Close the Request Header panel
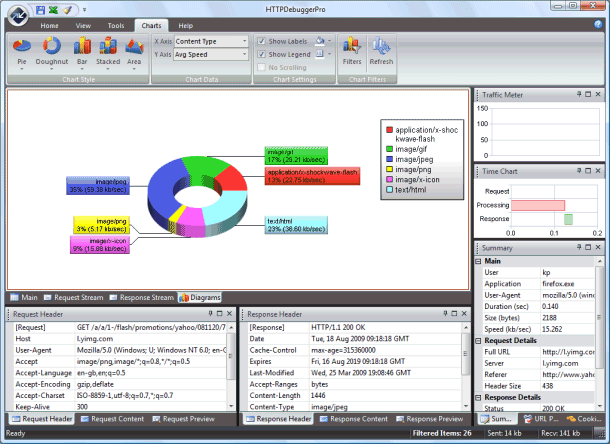Image resolution: width=610 pixels, height=444 pixels. point(230,313)
